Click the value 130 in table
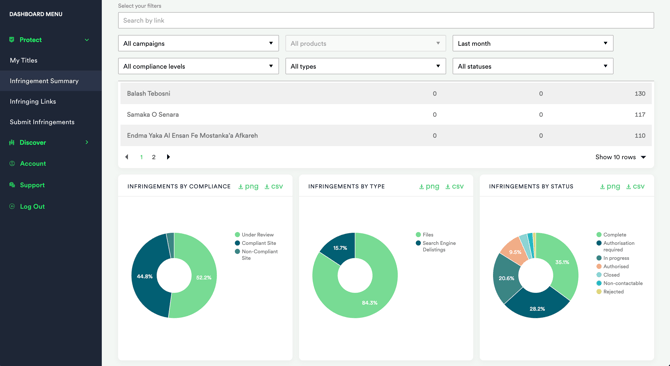 pyautogui.click(x=640, y=94)
